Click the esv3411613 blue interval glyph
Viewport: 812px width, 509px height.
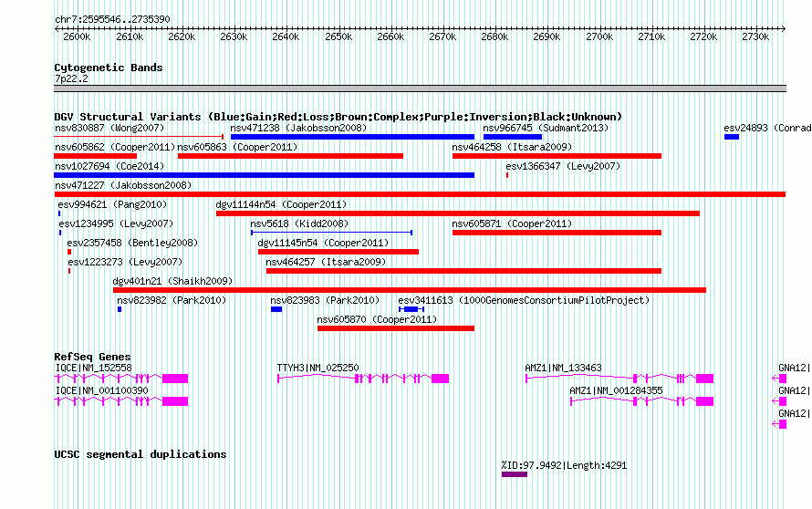411,309
